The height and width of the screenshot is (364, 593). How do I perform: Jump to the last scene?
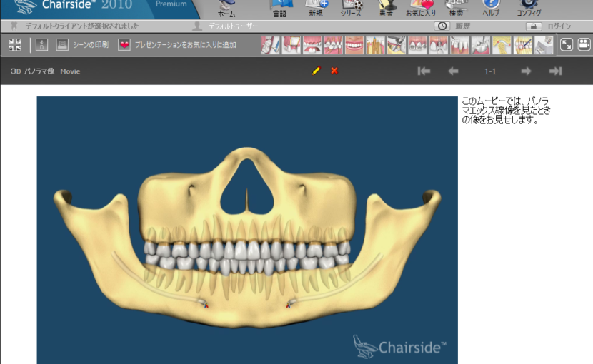coord(555,71)
